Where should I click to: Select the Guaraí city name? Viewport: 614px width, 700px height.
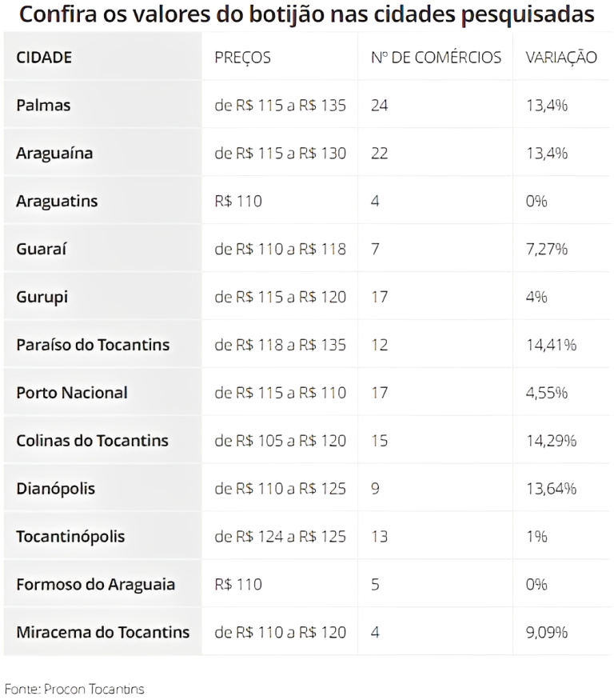41,249
